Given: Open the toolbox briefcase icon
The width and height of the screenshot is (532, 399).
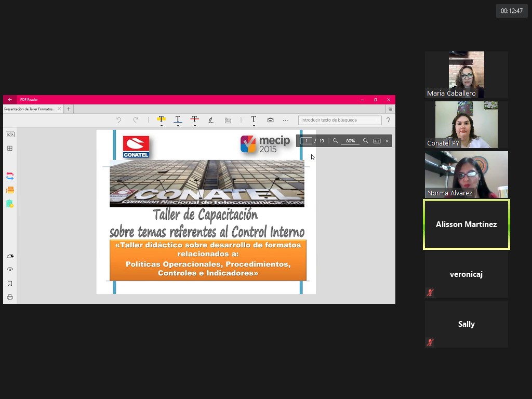Looking at the screenshot, I should tap(270, 120).
